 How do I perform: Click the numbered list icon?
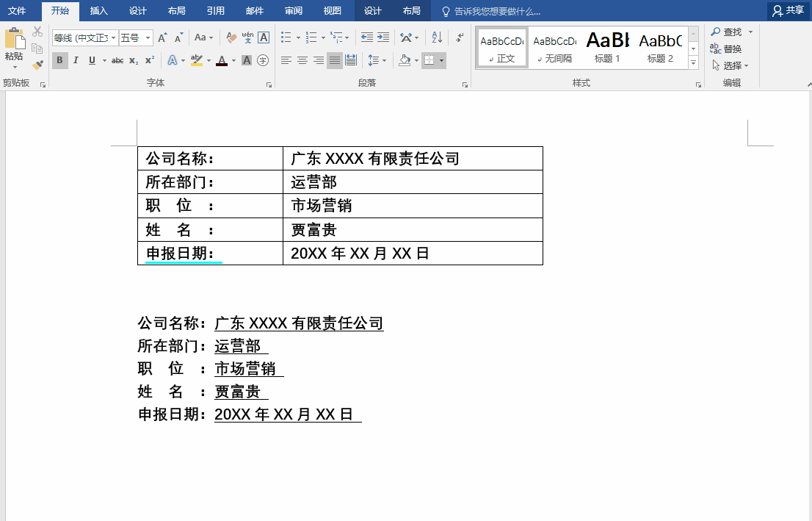pos(311,37)
